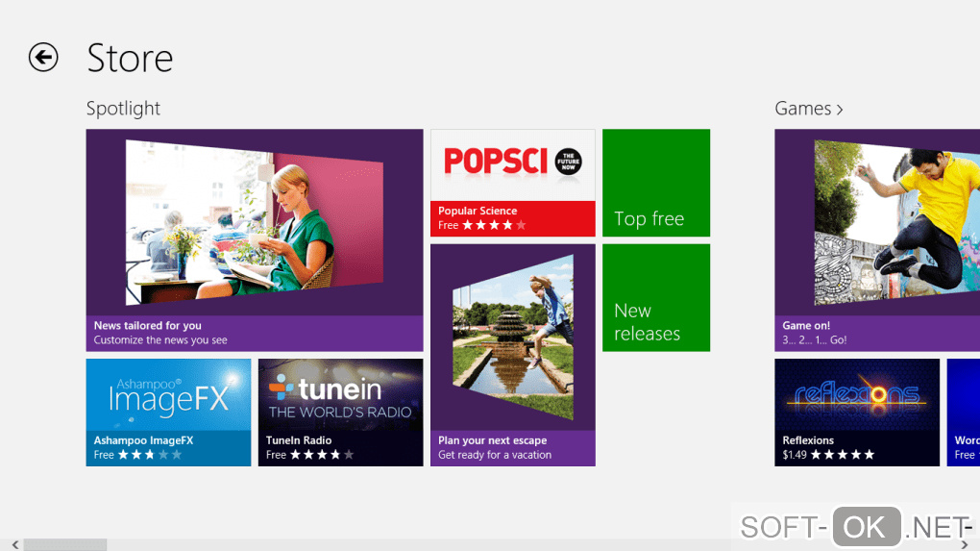Viewport: 980px width, 551px height.
Task: Open the Game on! featured tile
Action: coord(877,240)
